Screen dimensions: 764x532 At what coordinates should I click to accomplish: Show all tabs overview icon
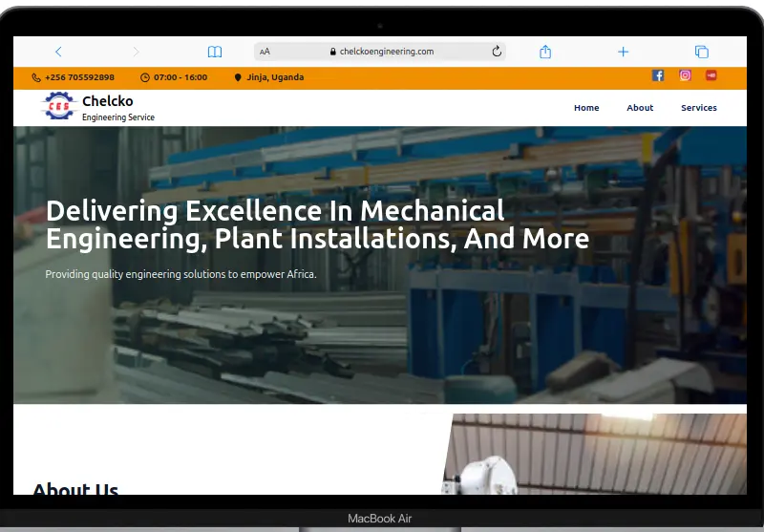point(701,52)
